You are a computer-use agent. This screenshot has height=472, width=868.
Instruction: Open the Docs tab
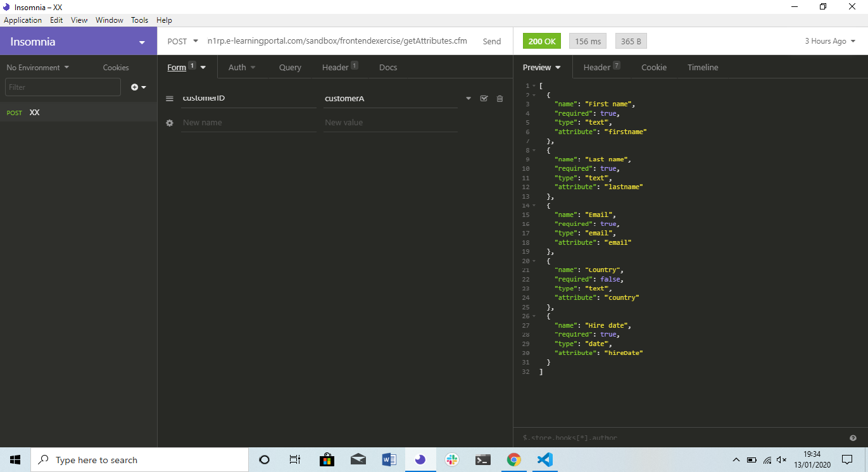point(388,67)
